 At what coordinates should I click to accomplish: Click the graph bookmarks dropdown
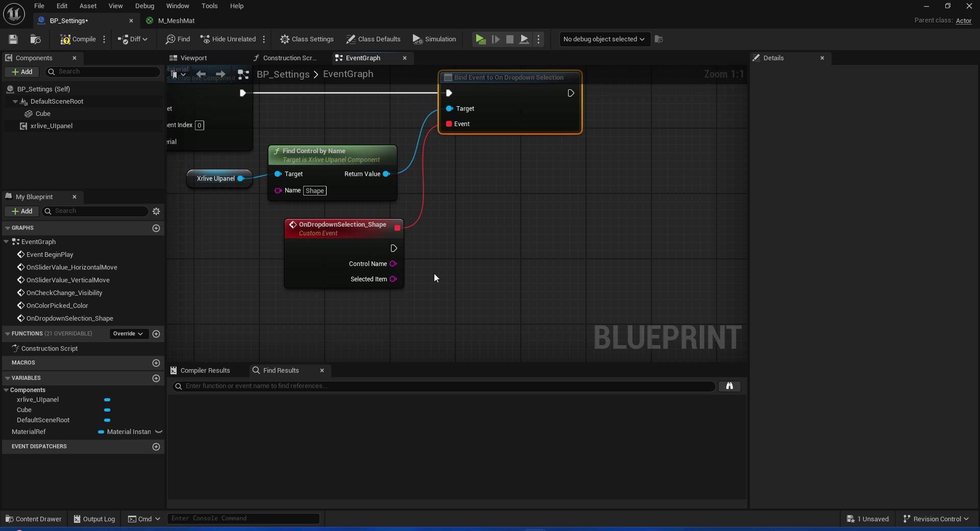(x=178, y=75)
